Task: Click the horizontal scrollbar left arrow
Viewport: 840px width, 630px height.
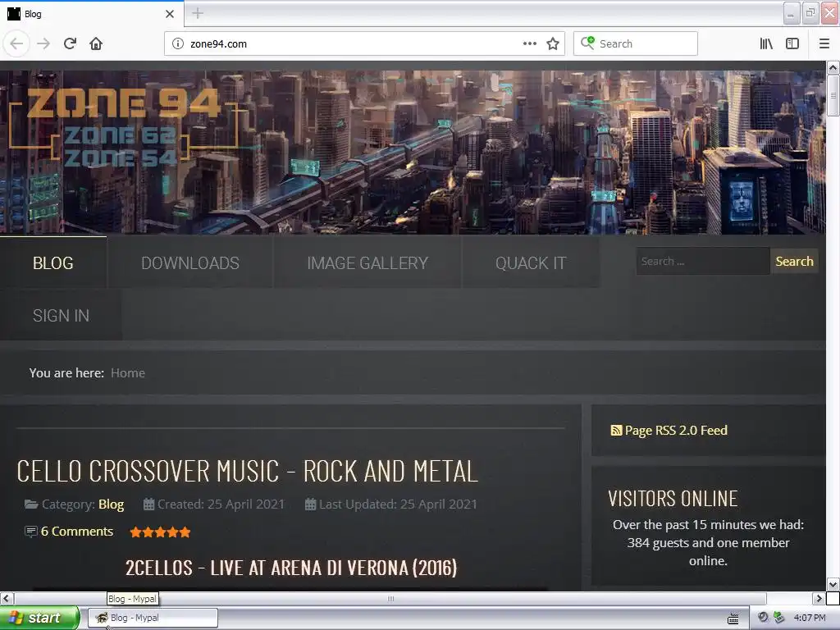Action: click(7, 598)
